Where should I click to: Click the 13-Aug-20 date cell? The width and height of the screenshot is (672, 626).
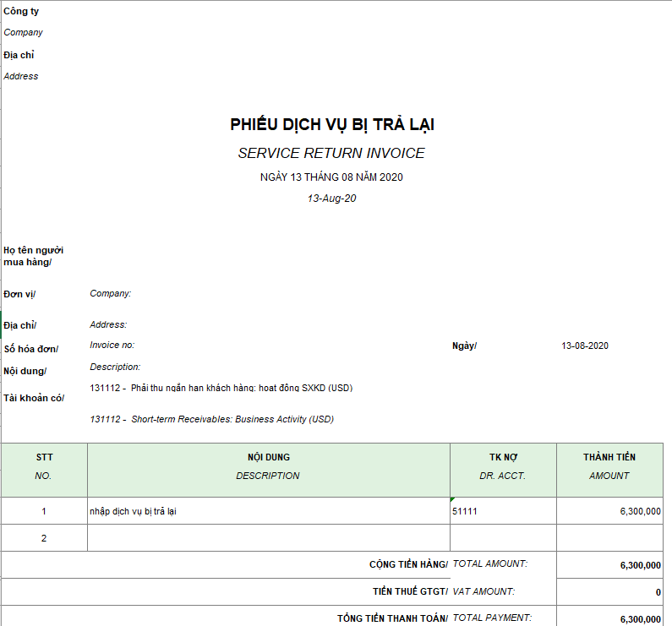331,199
